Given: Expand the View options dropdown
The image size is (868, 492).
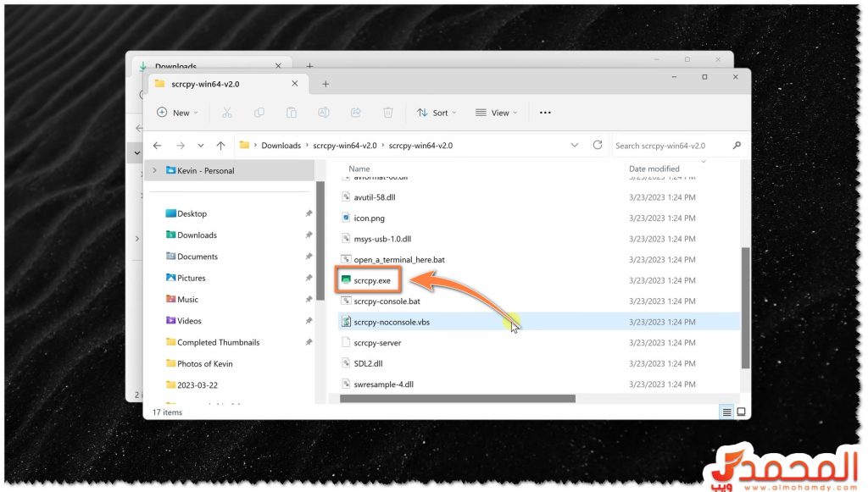Looking at the screenshot, I should 497,113.
